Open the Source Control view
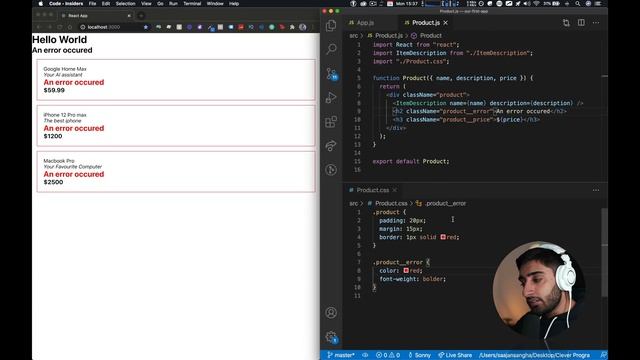Screen dimensions: 640x360 (331, 73)
